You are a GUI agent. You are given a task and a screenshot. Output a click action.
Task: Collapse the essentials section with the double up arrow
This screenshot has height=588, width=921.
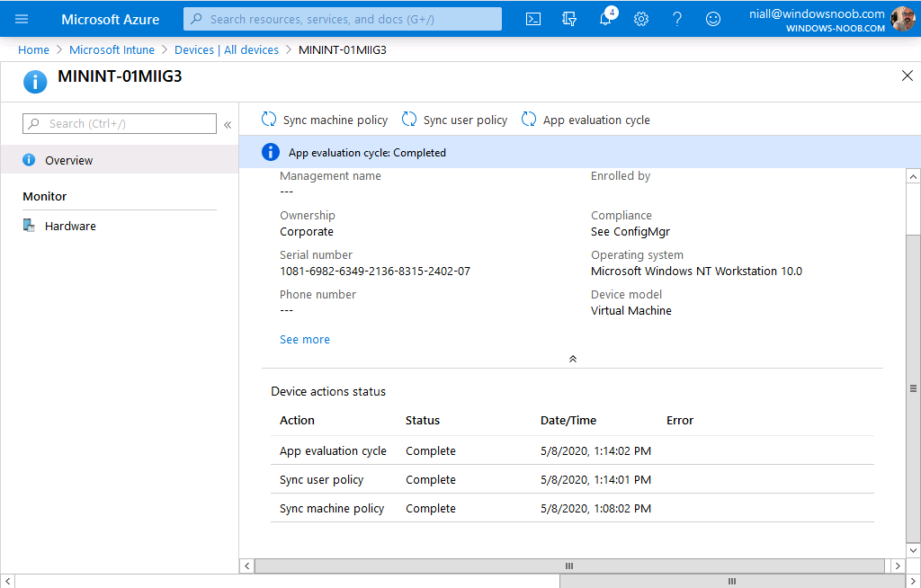[x=573, y=359]
